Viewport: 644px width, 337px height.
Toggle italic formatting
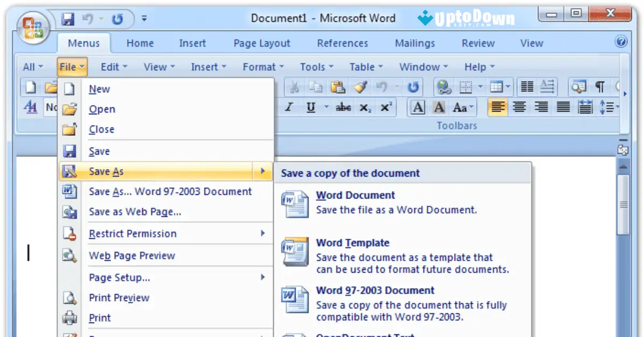(x=288, y=107)
